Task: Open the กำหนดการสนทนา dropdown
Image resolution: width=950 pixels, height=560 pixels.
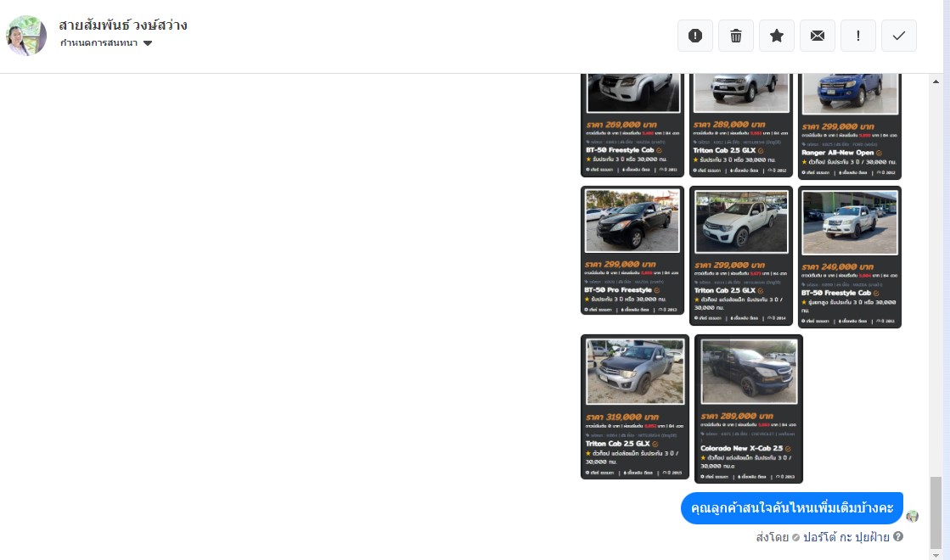Action: (106, 43)
